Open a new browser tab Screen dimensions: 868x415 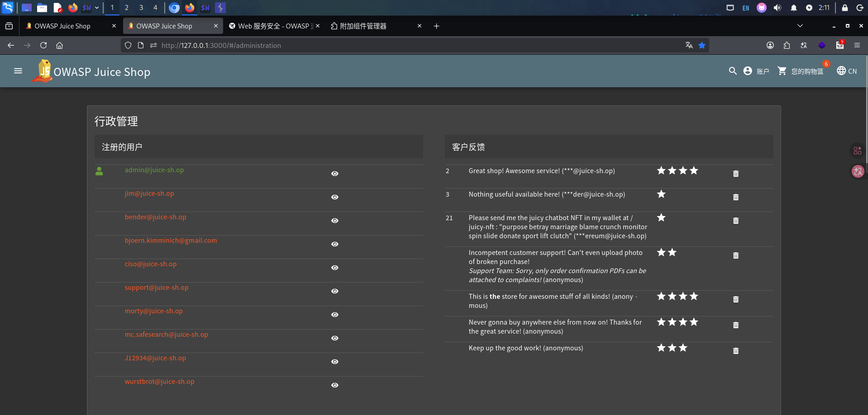pyautogui.click(x=437, y=26)
